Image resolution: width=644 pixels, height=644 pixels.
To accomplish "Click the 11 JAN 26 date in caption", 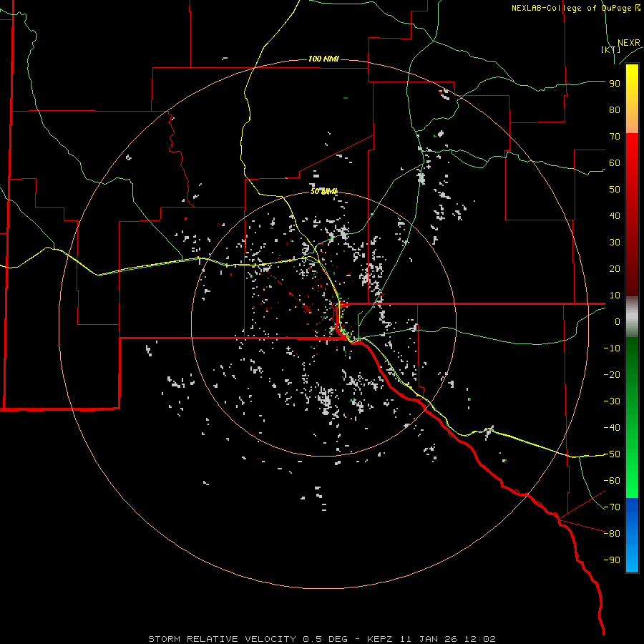I will (429, 639).
